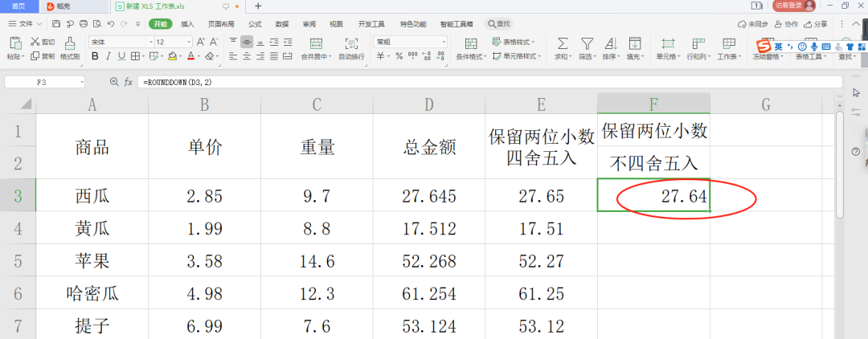Click the AutoSum (求和) sigma icon
Screen dimensions: 868x339
click(x=563, y=43)
